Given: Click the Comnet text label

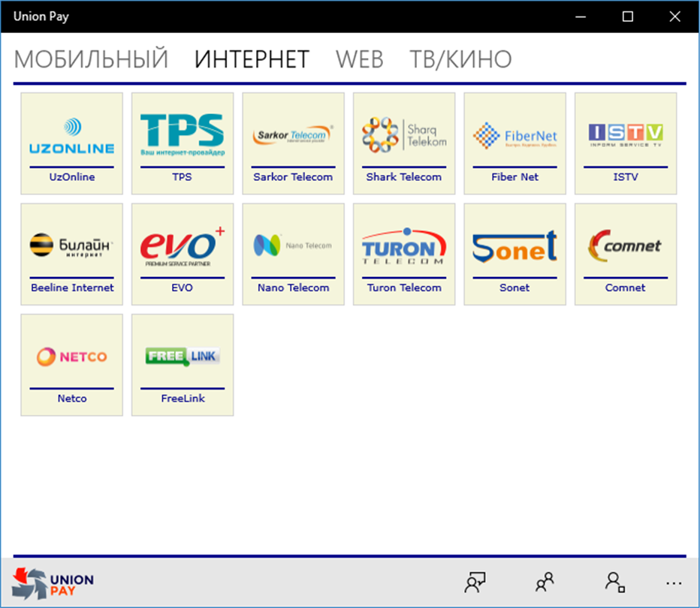Looking at the screenshot, I should 625,287.
